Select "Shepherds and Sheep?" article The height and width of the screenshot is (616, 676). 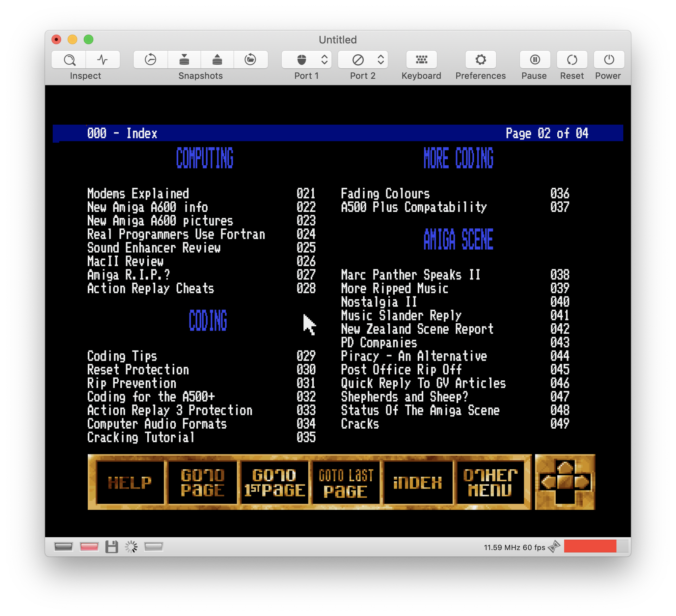tap(405, 397)
